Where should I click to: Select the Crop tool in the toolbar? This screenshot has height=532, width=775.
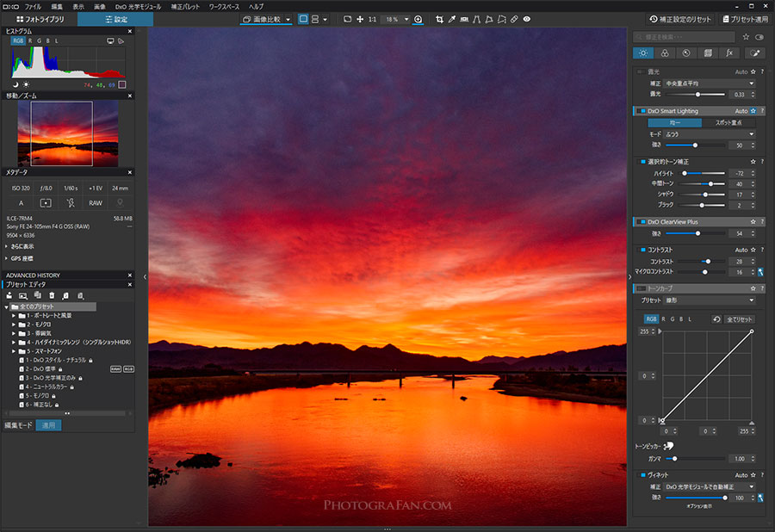click(439, 19)
